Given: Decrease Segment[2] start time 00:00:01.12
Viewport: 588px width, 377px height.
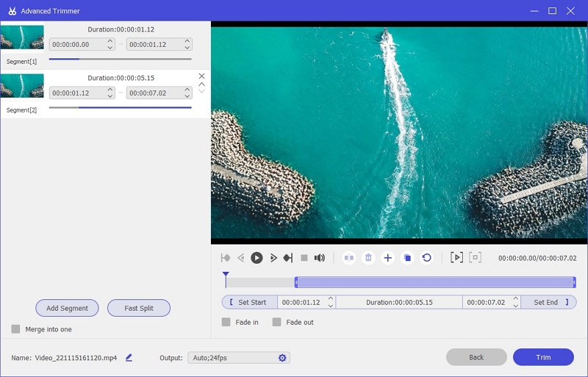Looking at the screenshot, I should (x=110, y=96).
